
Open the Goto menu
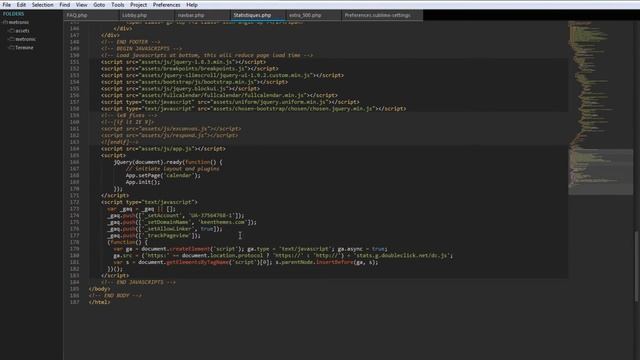[99, 5]
